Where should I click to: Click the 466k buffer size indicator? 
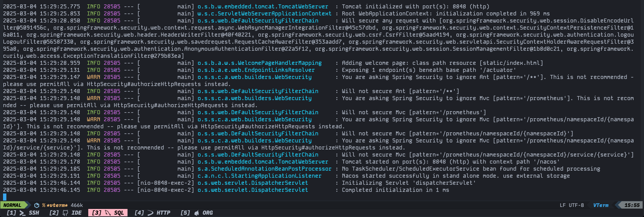point(77,205)
